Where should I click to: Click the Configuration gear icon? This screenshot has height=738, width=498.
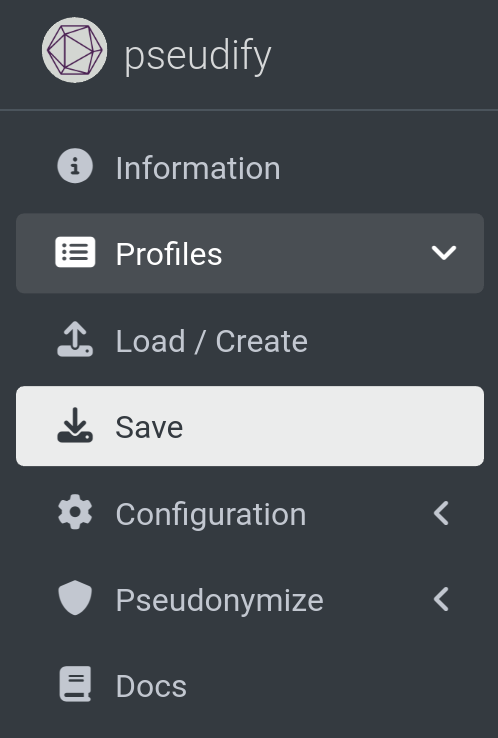pyautogui.click(x=75, y=512)
